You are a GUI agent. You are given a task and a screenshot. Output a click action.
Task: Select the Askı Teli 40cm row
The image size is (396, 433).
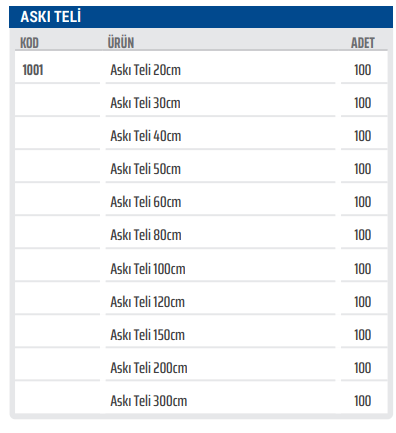[201, 134]
